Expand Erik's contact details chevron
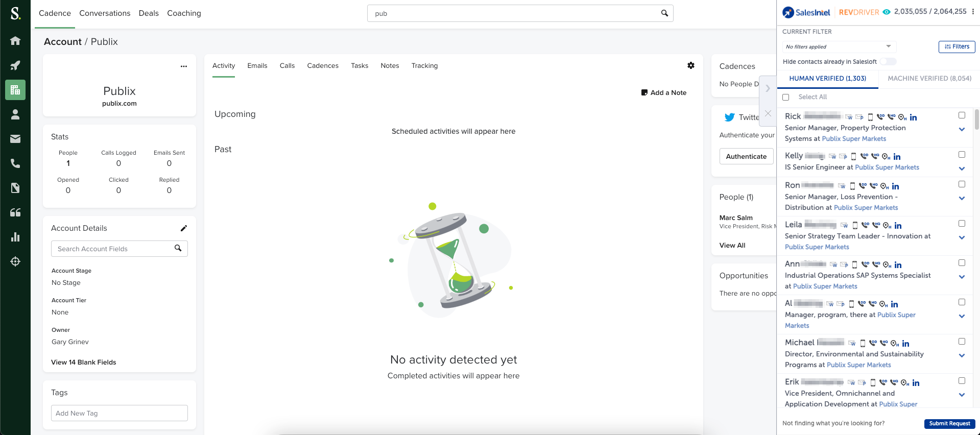 coord(962,395)
